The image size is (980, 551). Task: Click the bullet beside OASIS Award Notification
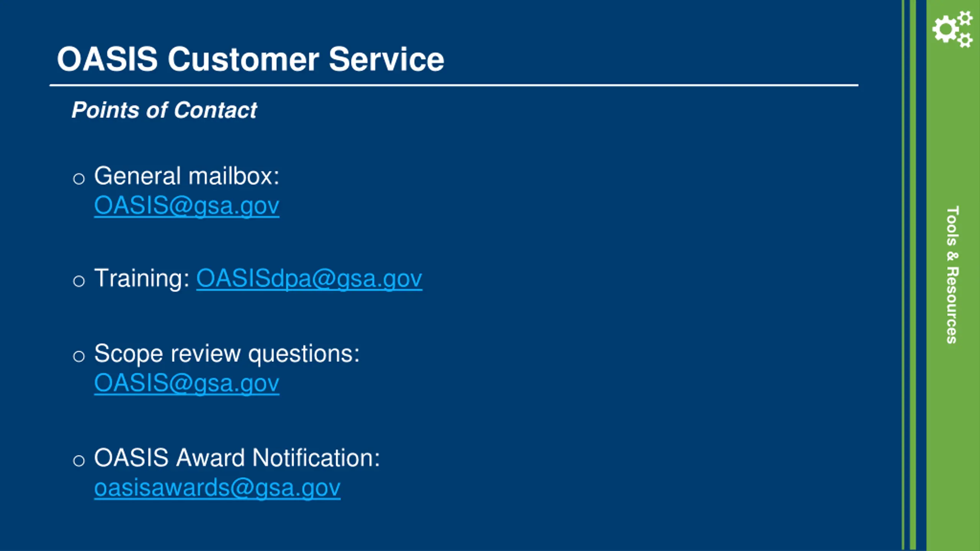pos(78,460)
